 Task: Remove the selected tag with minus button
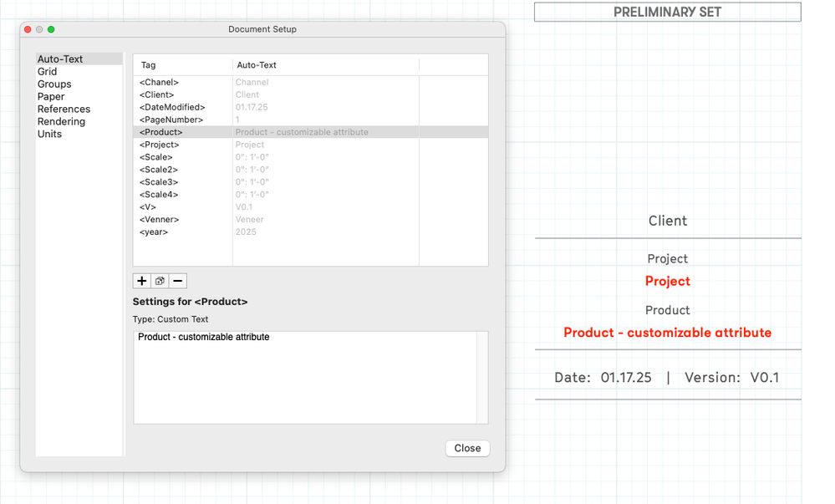[x=178, y=281]
